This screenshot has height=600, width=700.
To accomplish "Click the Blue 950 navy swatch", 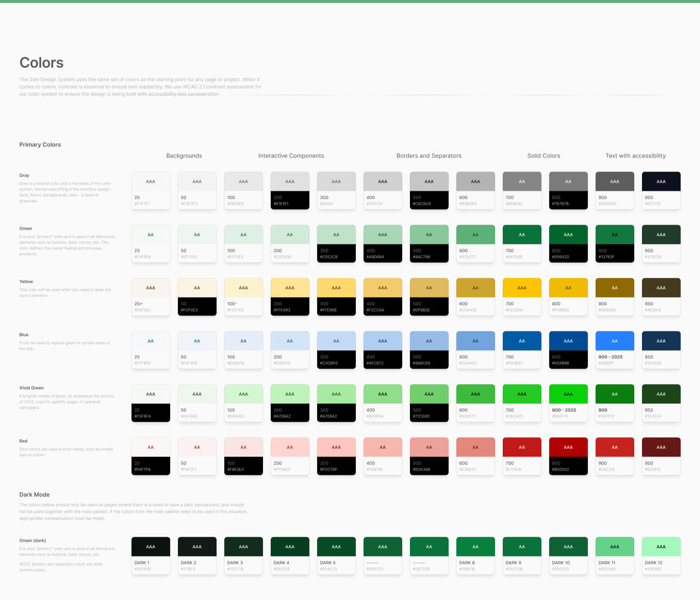I will pyautogui.click(x=661, y=350).
